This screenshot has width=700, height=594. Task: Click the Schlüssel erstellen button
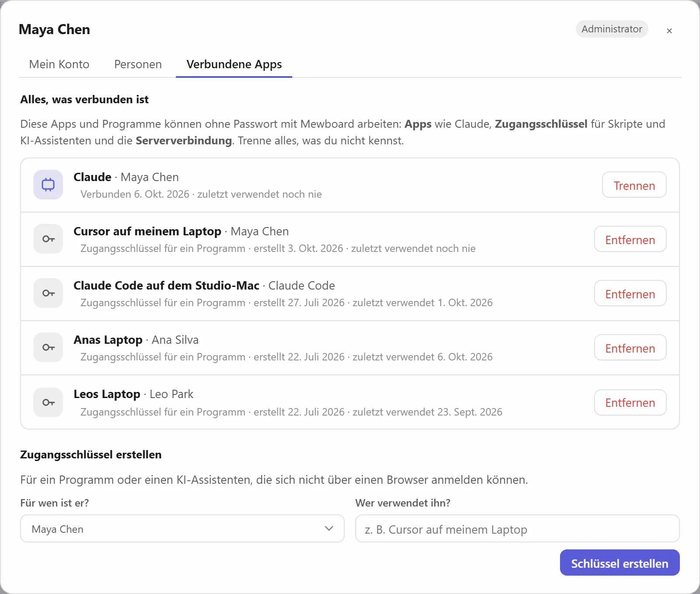click(619, 563)
